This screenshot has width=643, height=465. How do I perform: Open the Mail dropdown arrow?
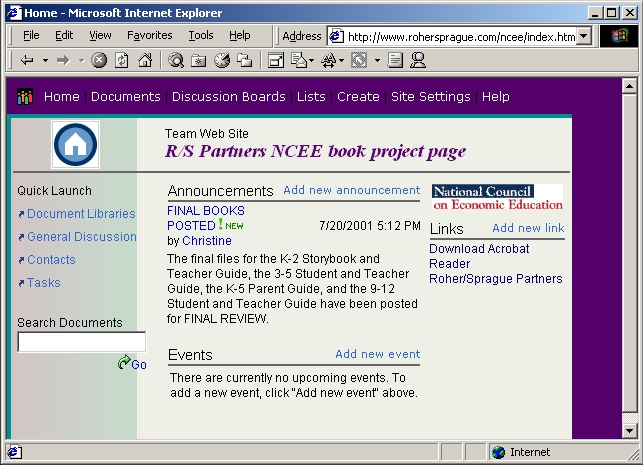coord(312,61)
